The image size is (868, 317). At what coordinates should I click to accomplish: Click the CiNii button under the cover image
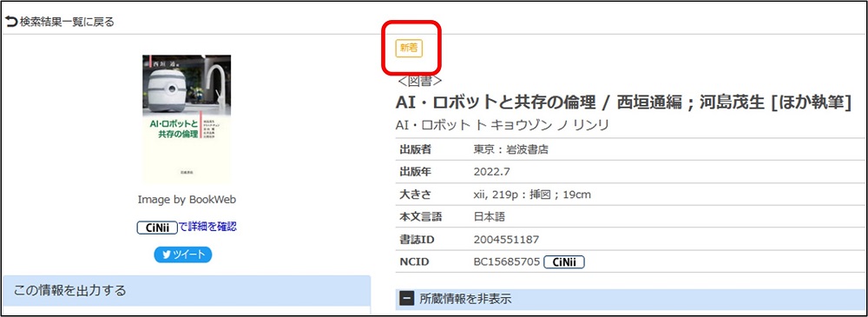tap(158, 228)
